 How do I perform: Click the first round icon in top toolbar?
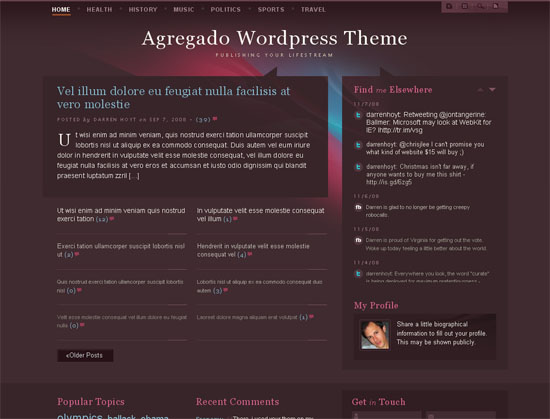[x=449, y=6]
